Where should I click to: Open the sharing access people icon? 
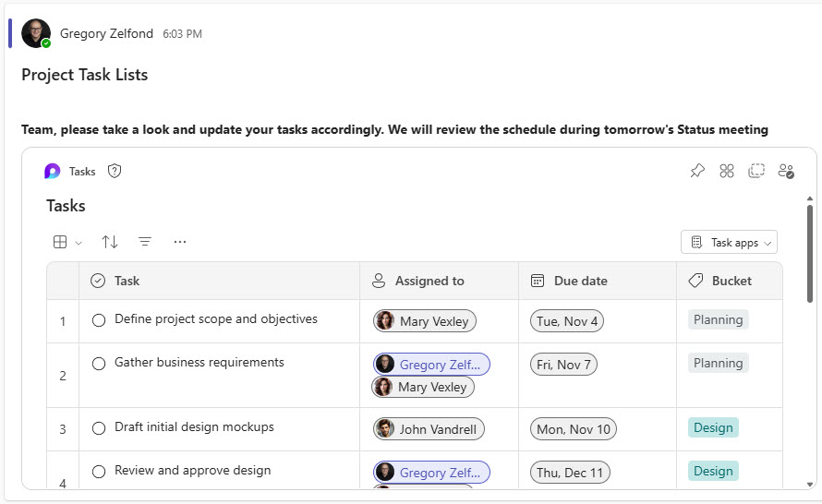click(x=786, y=171)
